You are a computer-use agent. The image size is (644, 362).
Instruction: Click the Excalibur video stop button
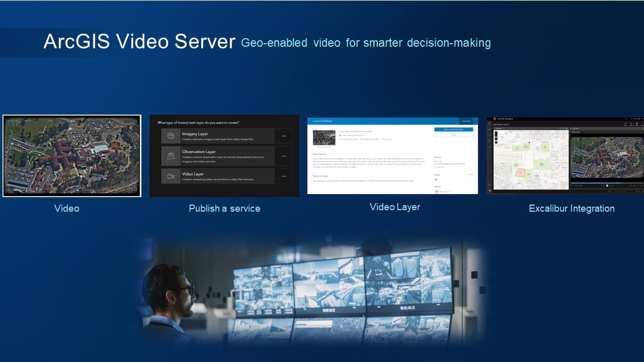(x=607, y=186)
